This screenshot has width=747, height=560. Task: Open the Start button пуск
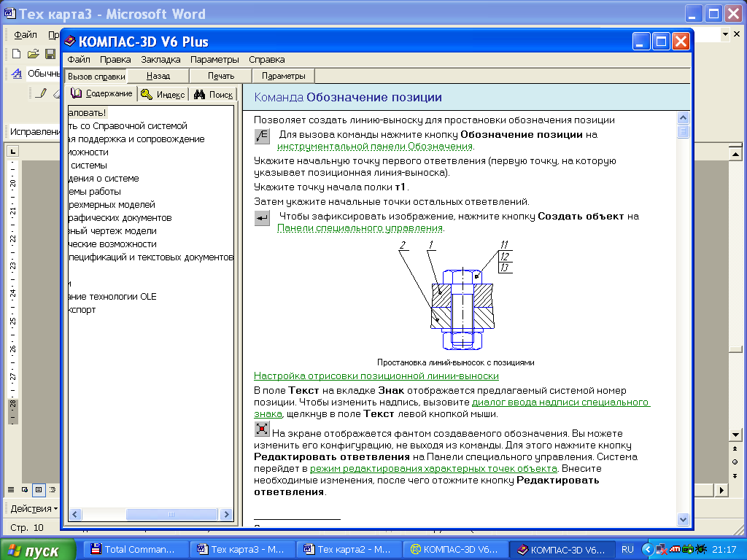[x=38, y=550]
